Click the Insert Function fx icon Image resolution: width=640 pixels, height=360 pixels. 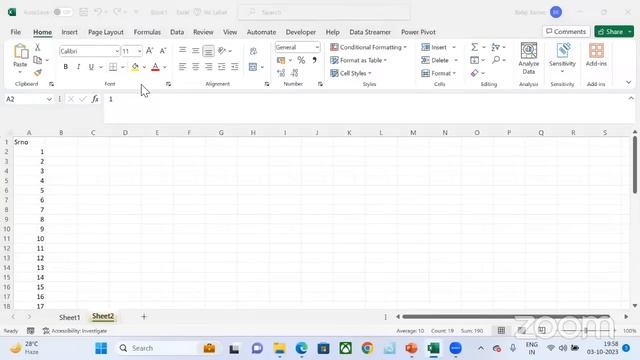(95, 99)
